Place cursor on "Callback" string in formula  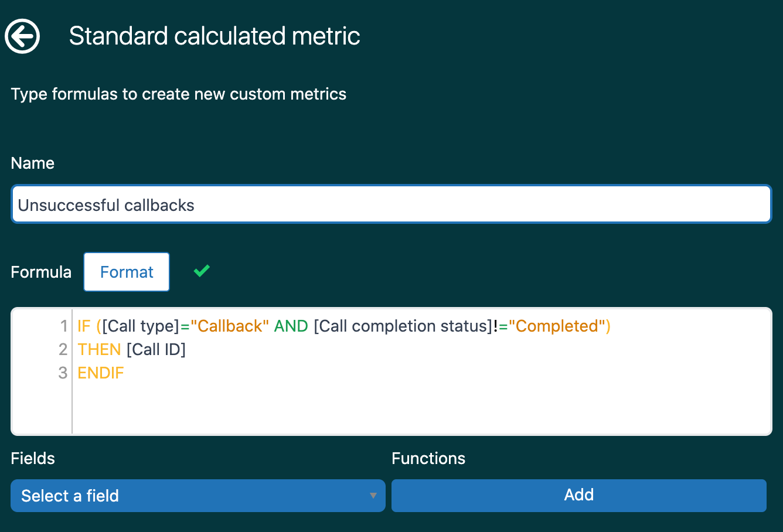point(230,326)
